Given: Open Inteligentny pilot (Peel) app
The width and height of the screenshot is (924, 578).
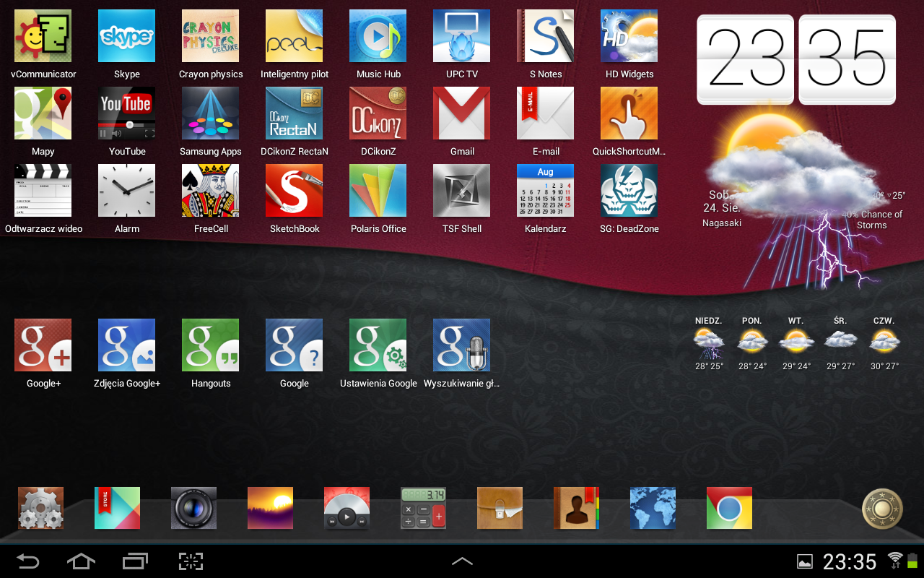Looking at the screenshot, I should pos(295,36).
